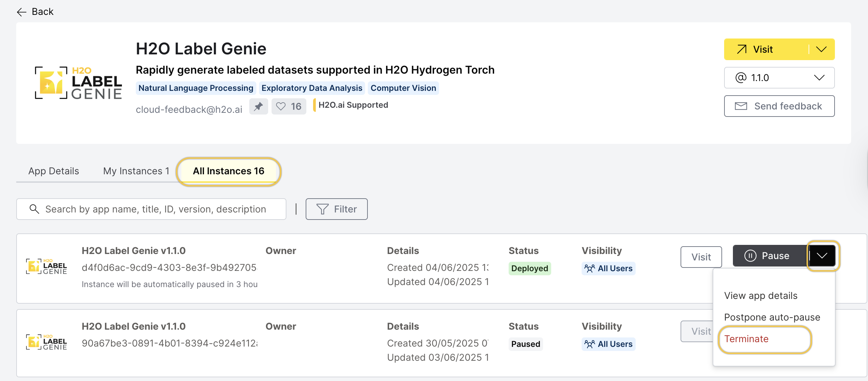
Task: Switch to the App Details tab
Action: (53, 171)
